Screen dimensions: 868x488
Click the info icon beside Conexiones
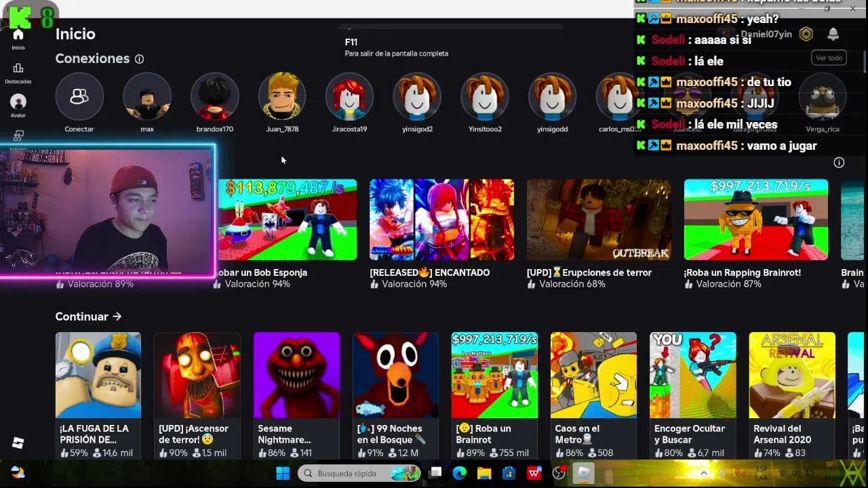[x=139, y=59]
